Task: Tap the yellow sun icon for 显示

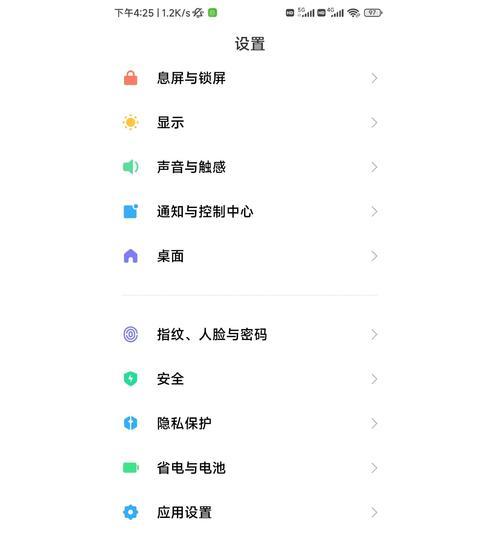Action: click(131, 122)
